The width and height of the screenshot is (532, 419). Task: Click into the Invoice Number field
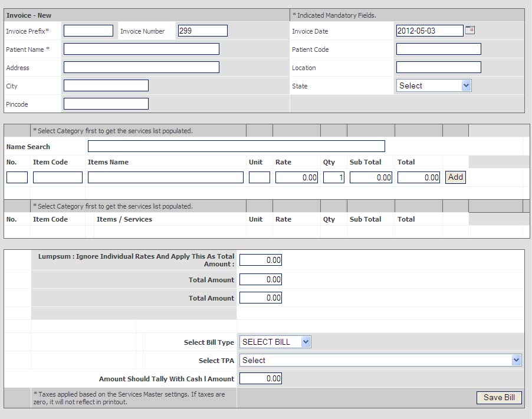pos(202,31)
